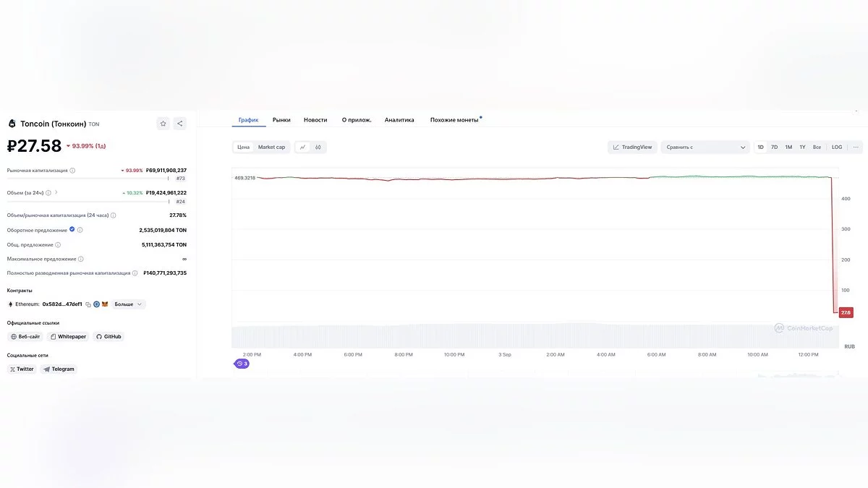868x488 pixels.
Task: Add Toncoin to watchlist with star icon
Action: (163, 124)
